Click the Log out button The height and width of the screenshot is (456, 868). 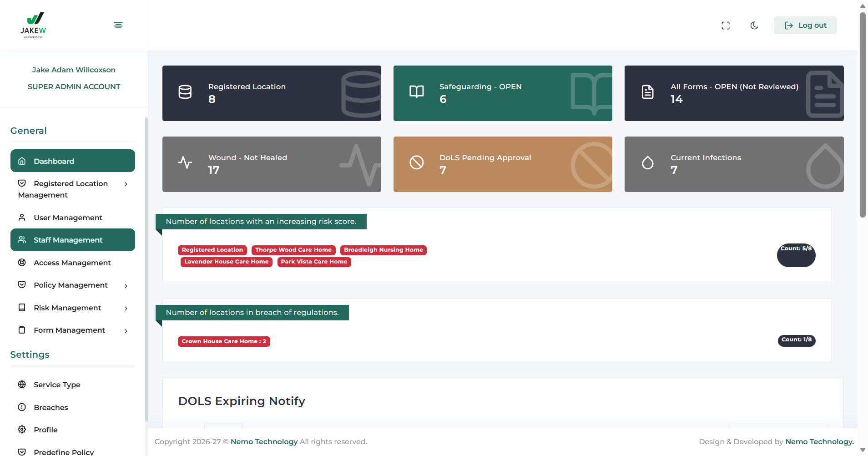coord(805,25)
